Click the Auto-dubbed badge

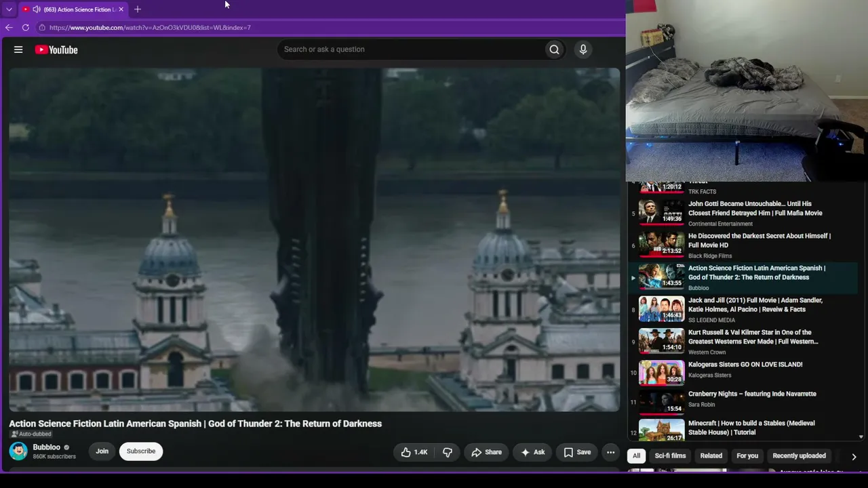(x=31, y=434)
